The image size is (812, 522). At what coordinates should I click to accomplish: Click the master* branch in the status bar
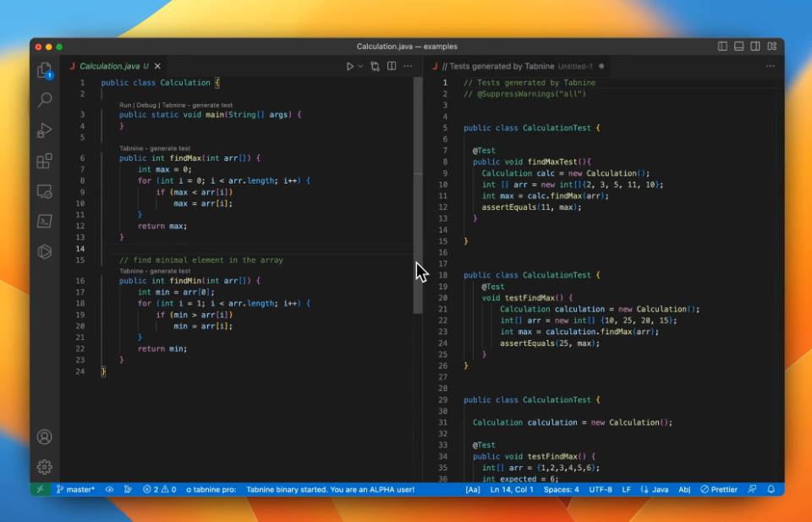[78, 489]
